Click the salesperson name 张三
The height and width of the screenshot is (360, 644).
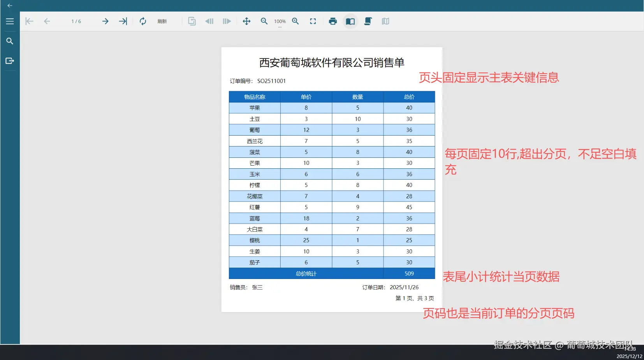[257, 288]
